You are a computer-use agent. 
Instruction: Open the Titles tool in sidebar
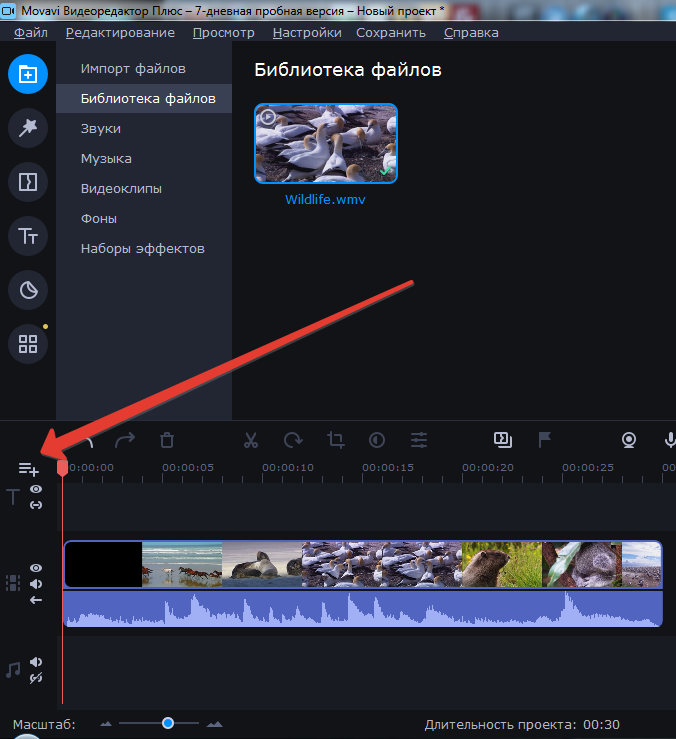[x=28, y=237]
